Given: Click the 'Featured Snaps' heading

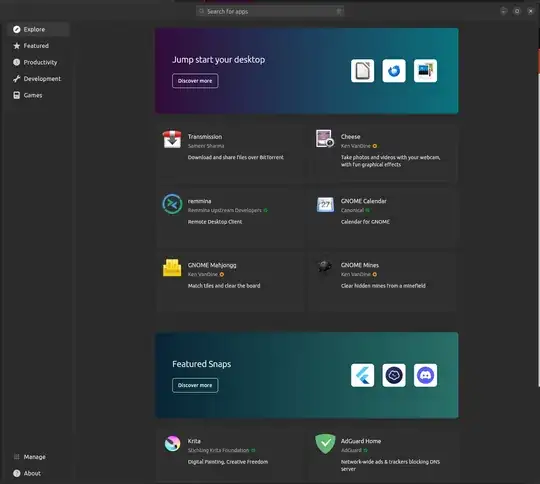Looking at the screenshot, I should pyautogui.click(x=202, y=364).
